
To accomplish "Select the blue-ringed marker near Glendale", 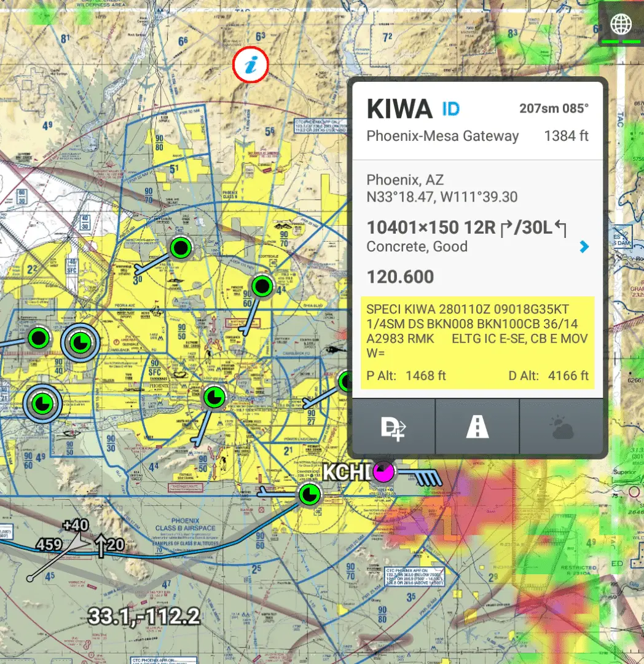I will (79, 344).
